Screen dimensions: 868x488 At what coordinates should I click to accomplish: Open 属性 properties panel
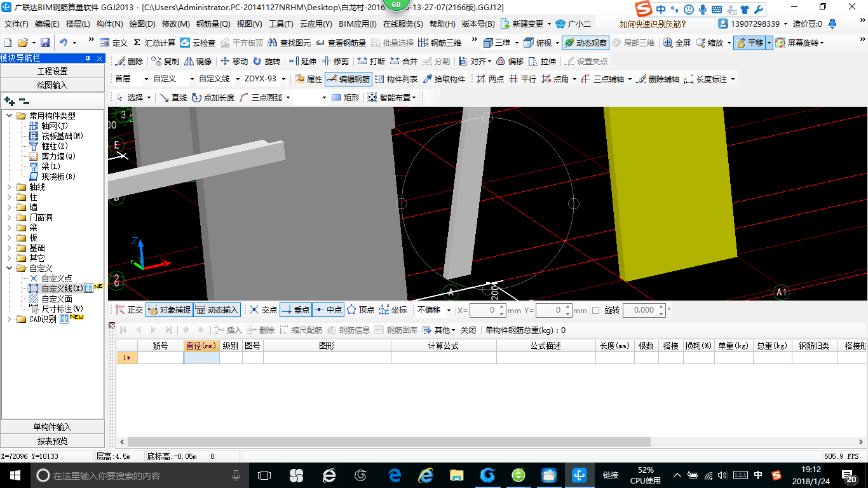tap(309, 79)
